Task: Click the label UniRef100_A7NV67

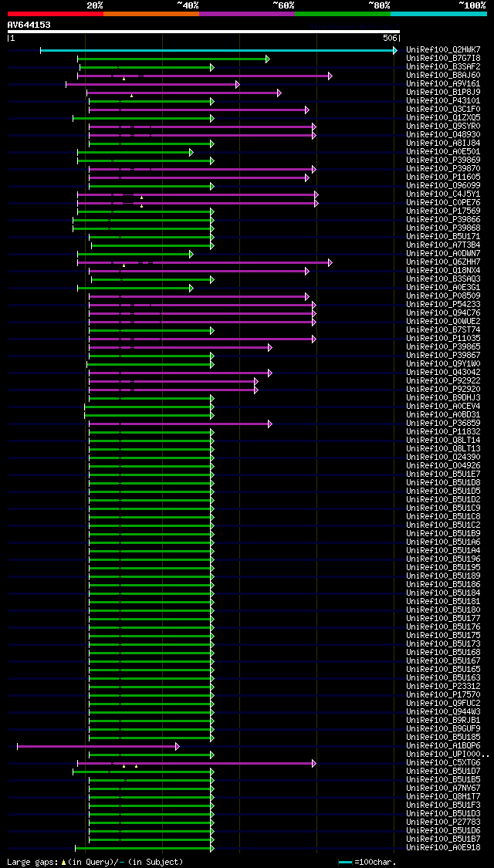Action: (x=443, y=789)
